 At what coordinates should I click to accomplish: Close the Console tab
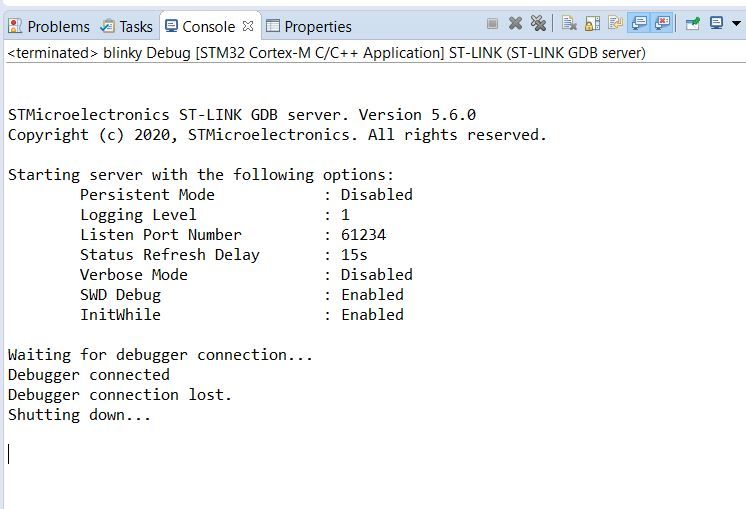248,26
